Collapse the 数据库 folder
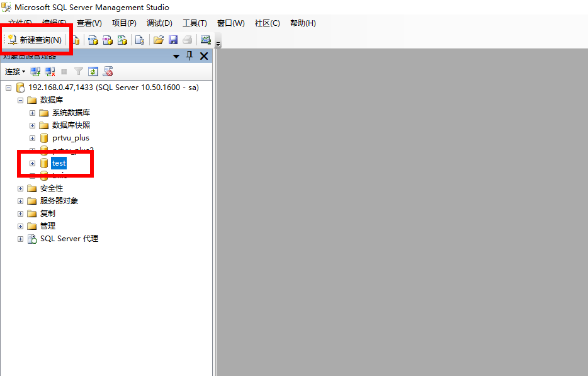The image size is (588, 376). coord(21,101)
